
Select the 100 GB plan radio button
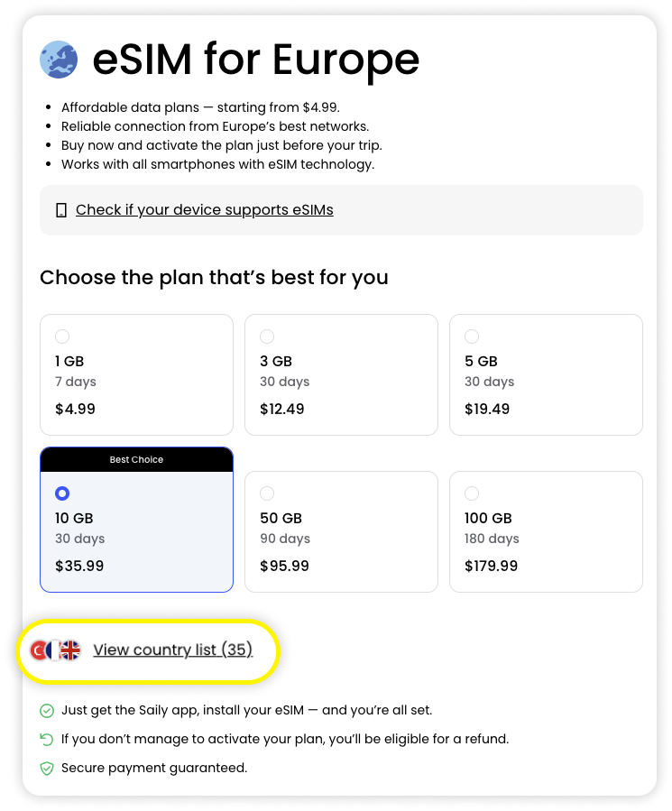click(472, 493)
